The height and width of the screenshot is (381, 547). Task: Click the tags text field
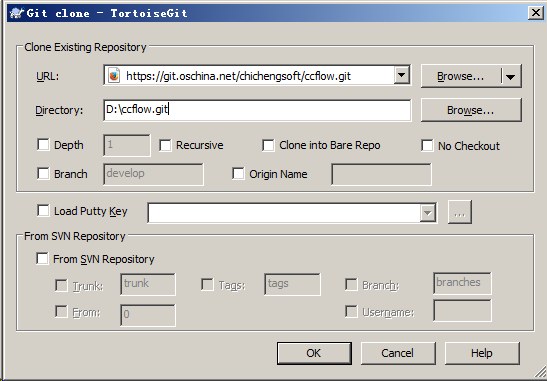tap(292, 284)
